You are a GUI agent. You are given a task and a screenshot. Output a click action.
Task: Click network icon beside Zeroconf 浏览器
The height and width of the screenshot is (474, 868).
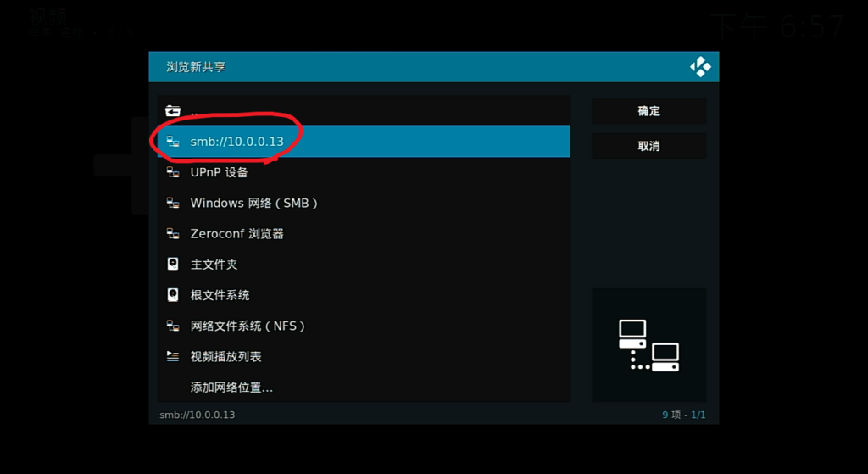click(173, 234)
